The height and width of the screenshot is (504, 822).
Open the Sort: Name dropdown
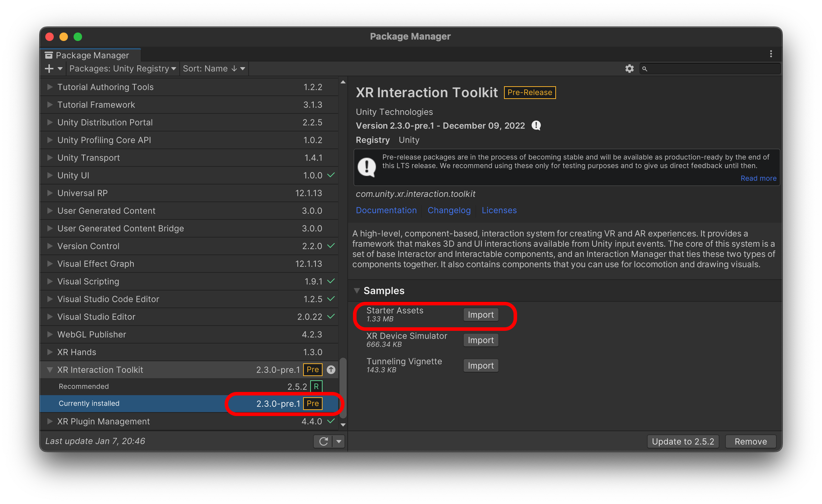pos(214,69)
